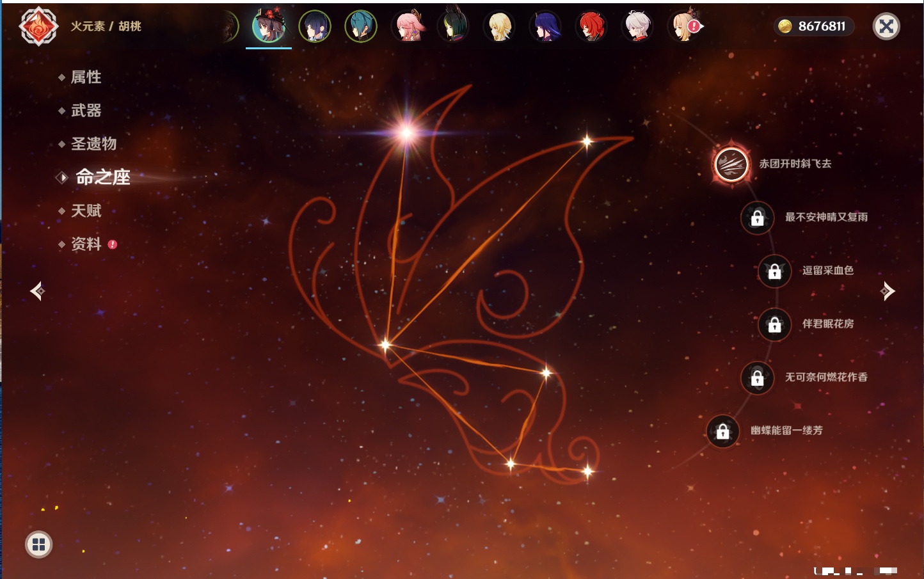This screenshot has width=924, height=579.
Task: Click the lock icon for 幽蝶能留一缕芳
Action: (x=723, y=431)
